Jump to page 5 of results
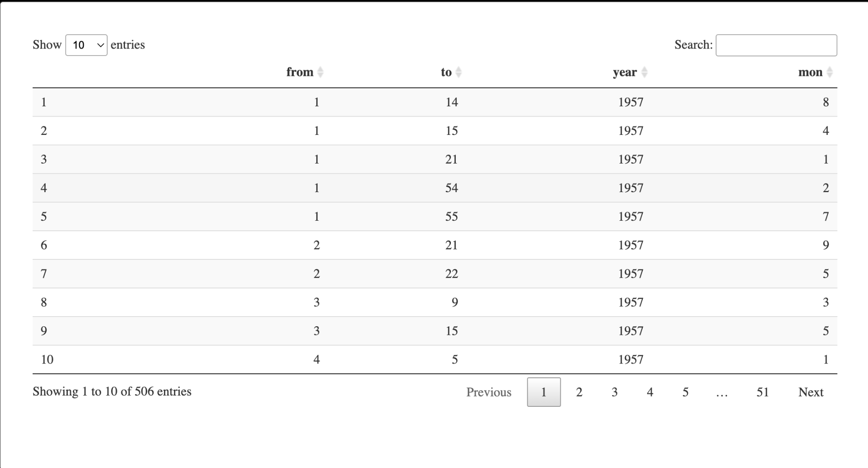Image resolution: width=868 pixels, height=468 pixels. [x=685, y=392]
